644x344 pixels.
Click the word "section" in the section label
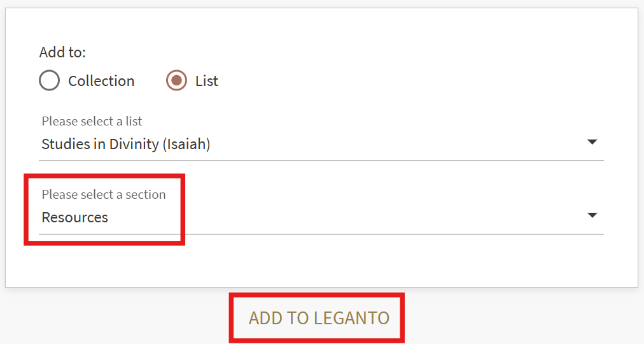[145, 194]
